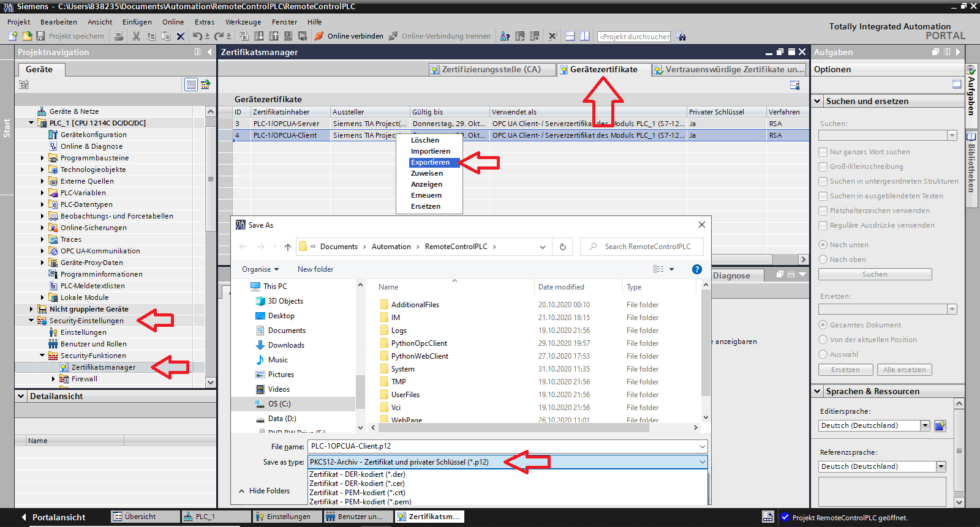
Task: Toggle Platzhalterzeichen verwenden checkbox
Action: coord(823,211)
